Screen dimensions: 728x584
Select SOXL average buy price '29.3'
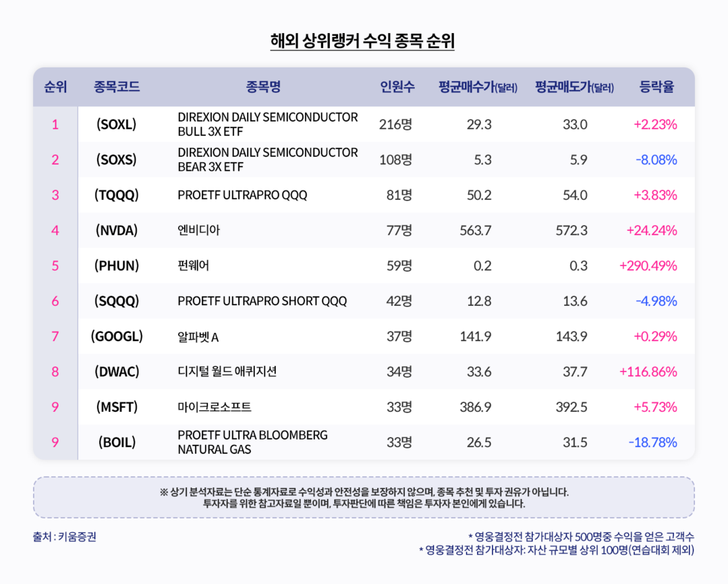point(479,124)
